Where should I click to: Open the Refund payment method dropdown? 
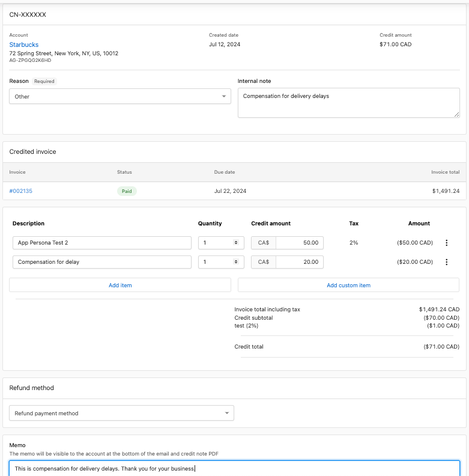122,413
